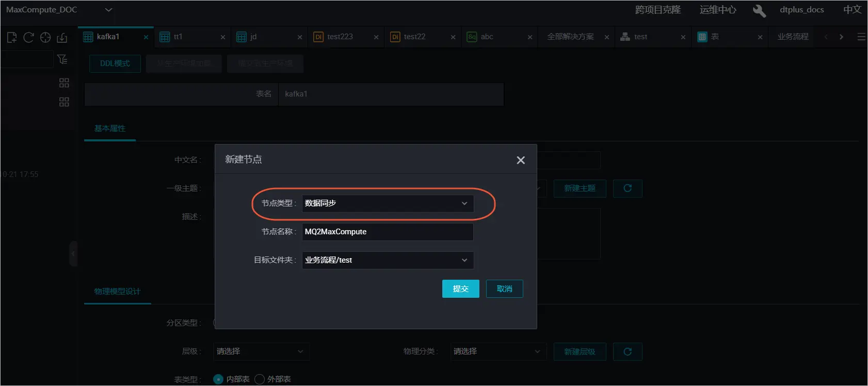The width and height of the screenshot is (868, 386).
Task: Select the 内部表 radio button
Action: click(218, 379)
